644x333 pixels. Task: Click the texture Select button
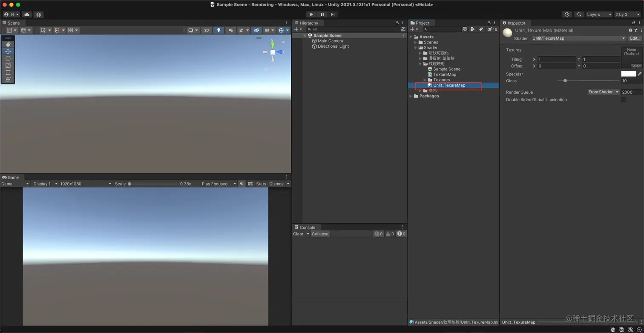(x=636, y=66)
